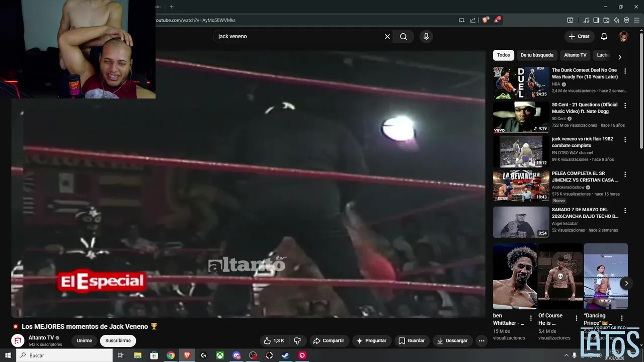
Task: Open jack veneno vs rick flair 1982 title
Action: pos(583,142)
